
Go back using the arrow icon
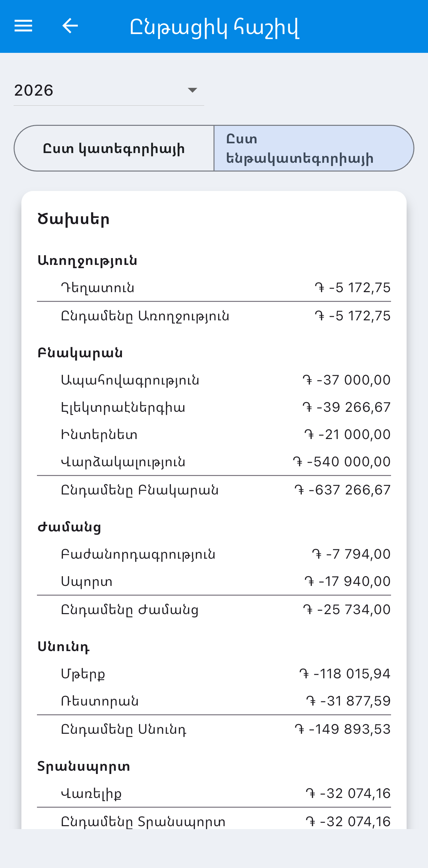pyautogui.click(x=70, y=26)
